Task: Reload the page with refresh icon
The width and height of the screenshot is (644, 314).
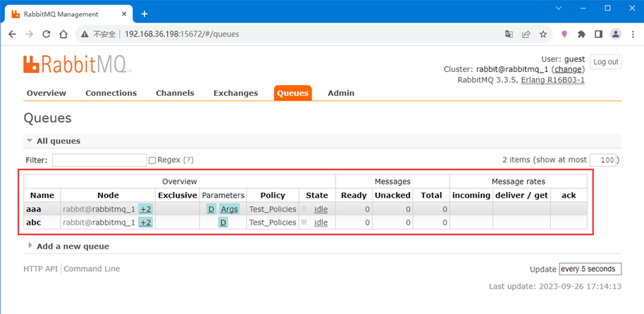Action: [47, 34]
